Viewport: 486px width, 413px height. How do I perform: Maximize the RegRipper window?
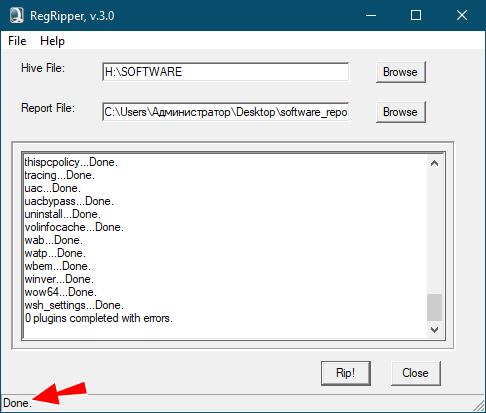[416, 15]
